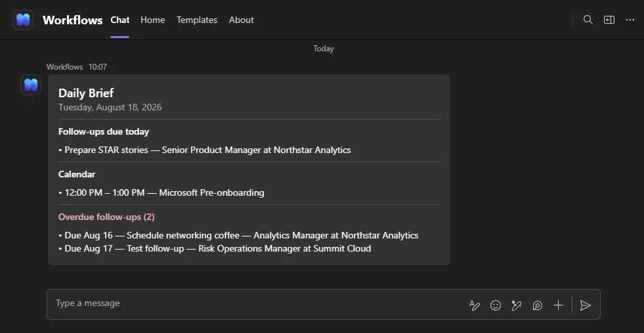Open the Templates tab

[x=197, y=20]
